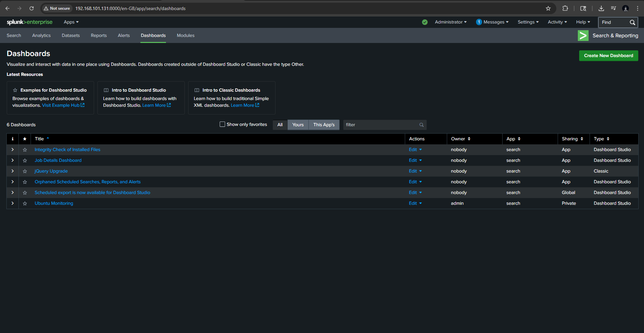
Task: Favorite the Integrity Check of Installed Files dashboard
Action: point(25,150)
